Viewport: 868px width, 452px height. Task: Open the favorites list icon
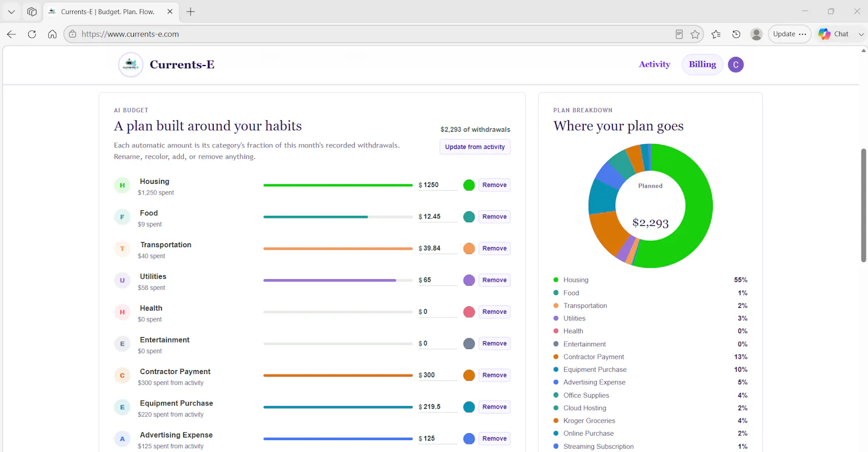pos(716,34)
